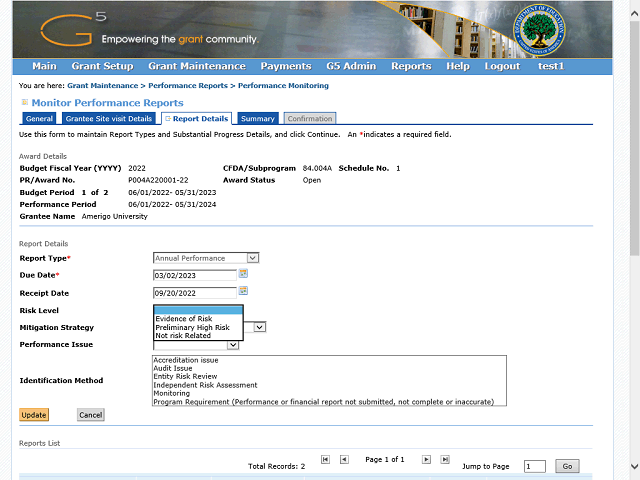640x480 pixels.
Task: Open the Grant Maintenance menu
Action: (x=196, y=66)
